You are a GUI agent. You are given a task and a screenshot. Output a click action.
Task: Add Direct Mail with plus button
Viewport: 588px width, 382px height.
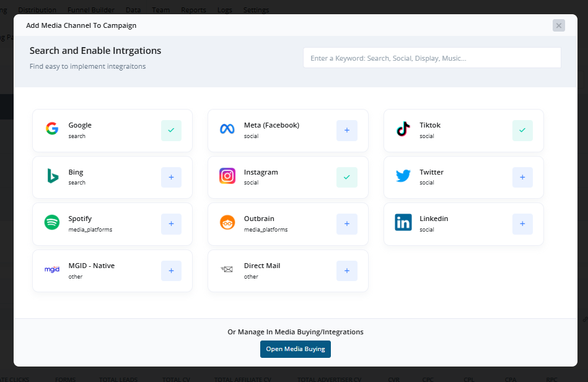pos(347,271)
